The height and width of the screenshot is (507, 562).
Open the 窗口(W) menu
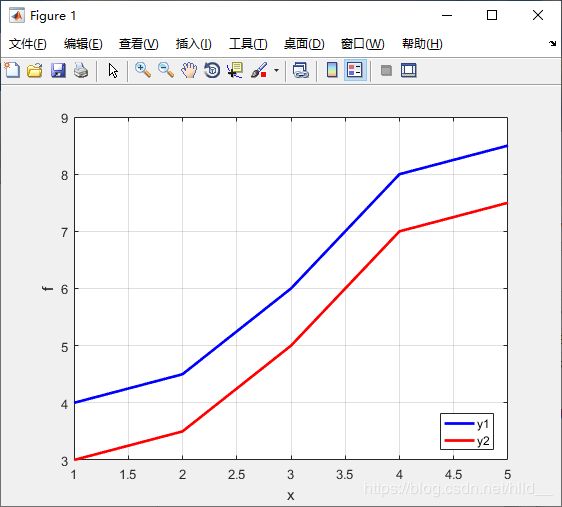(x=362, y=44)
